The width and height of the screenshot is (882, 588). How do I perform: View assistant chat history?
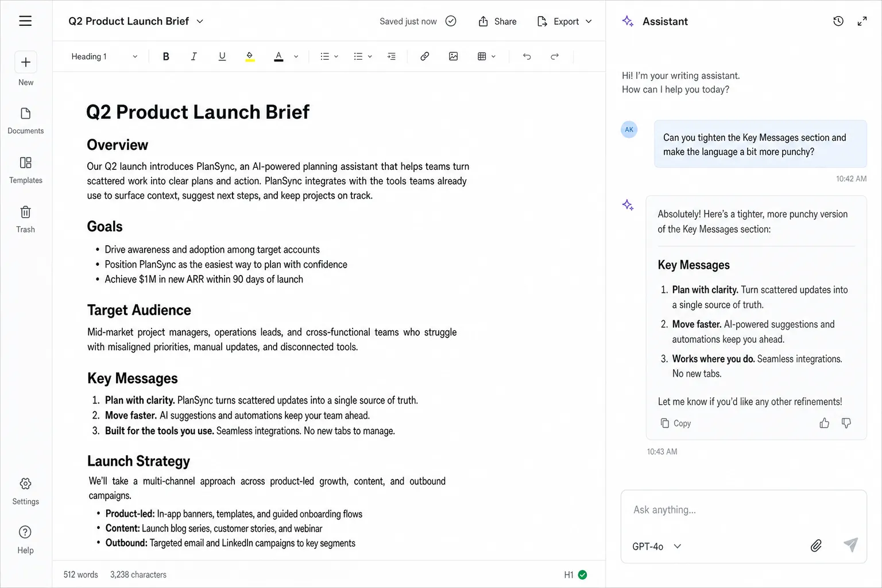(x=838, y=21)
